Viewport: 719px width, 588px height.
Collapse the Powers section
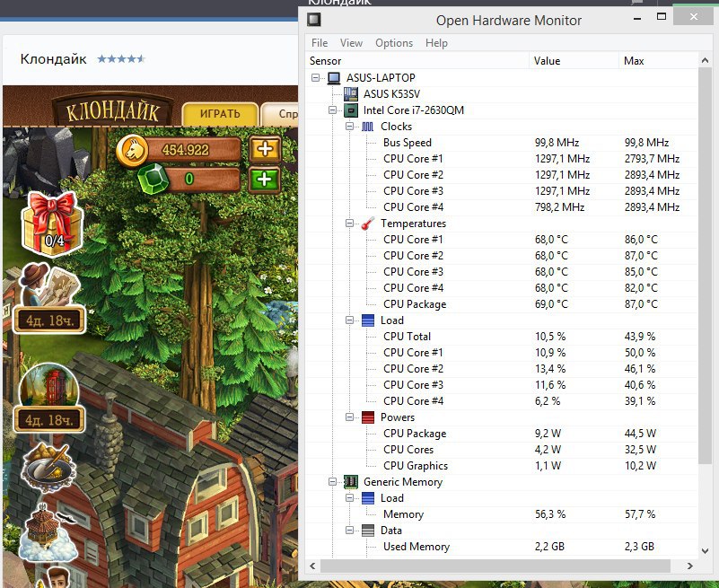(x=349, y=417)
